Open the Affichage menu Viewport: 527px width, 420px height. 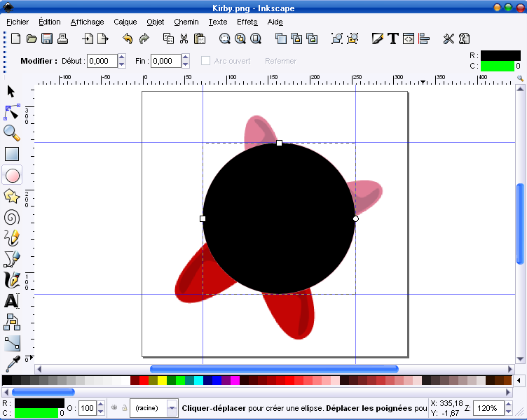[87, 22]
